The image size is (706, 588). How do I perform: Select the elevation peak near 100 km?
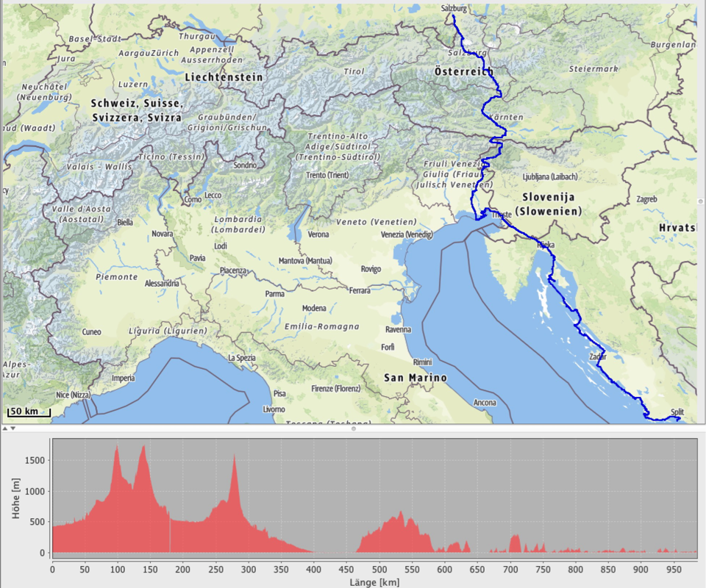click(116, 447)
